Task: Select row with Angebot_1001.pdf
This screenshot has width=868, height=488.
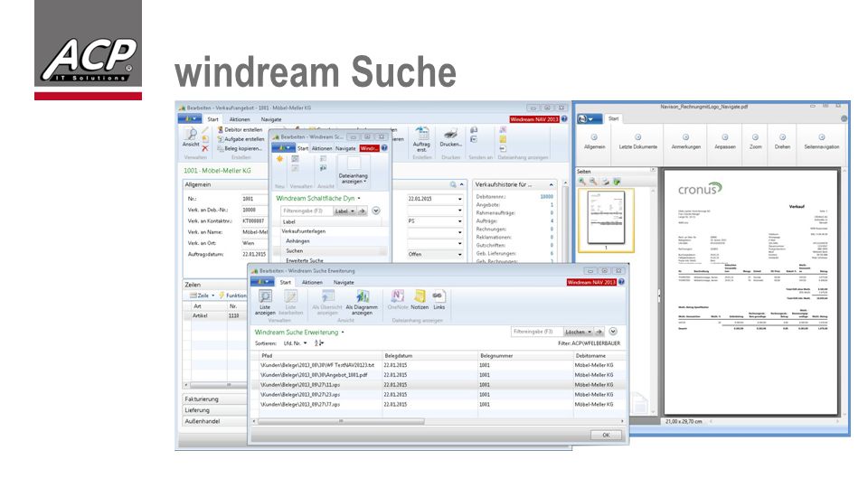Action: pos(439,374)
